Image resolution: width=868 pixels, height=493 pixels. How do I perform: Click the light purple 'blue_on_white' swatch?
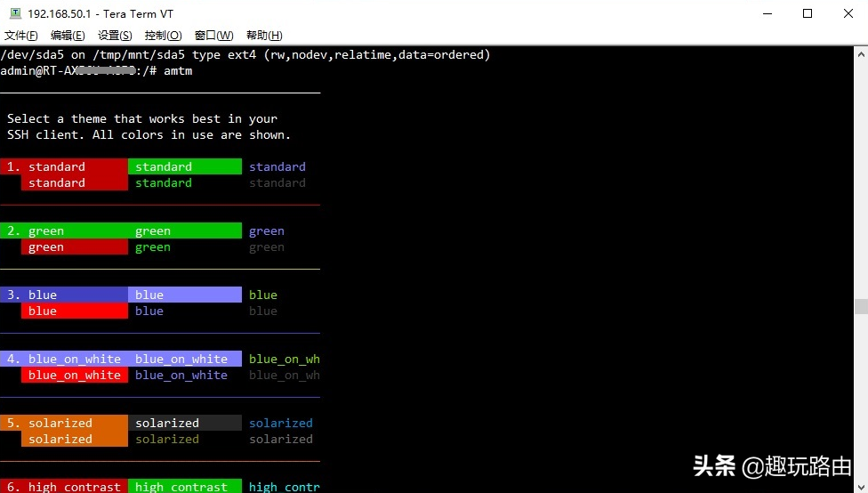(185, 359)
